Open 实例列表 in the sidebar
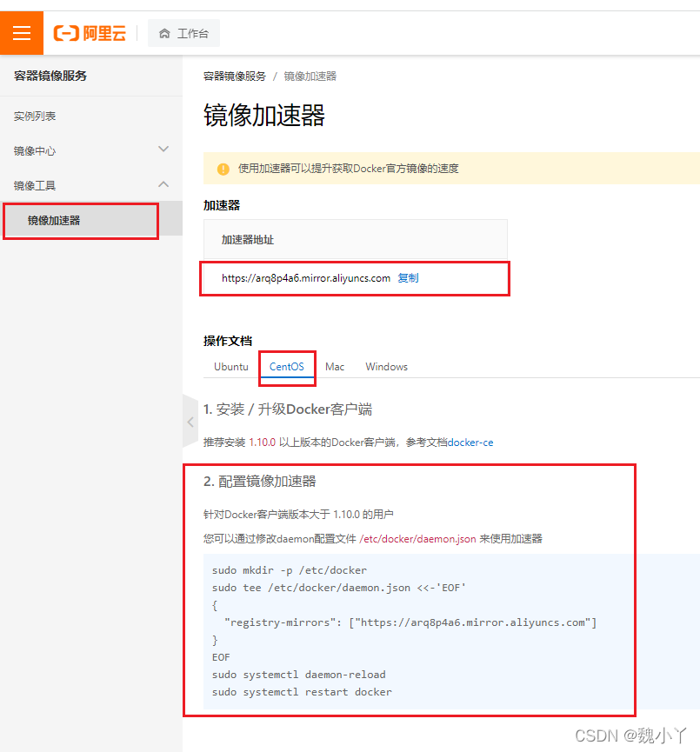Image resolution: width=700 pixels, height=752 pixels. [35, 116]
